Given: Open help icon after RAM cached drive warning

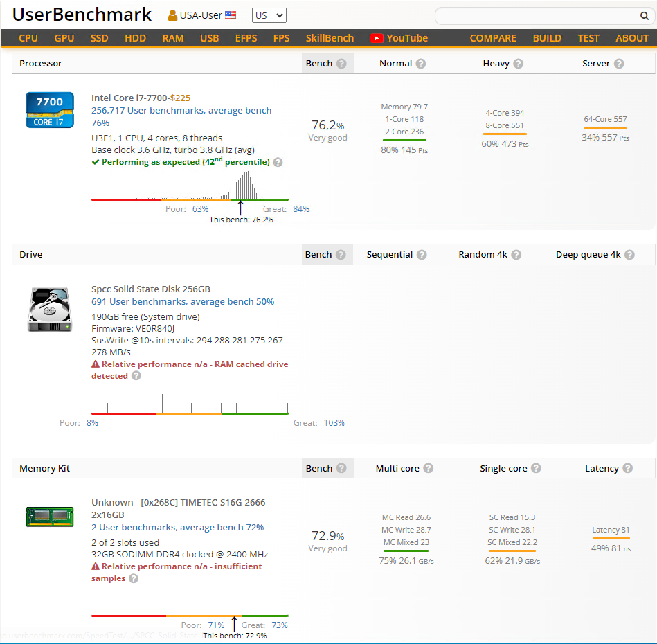Looking at the screenshot, I should (136, 376).
